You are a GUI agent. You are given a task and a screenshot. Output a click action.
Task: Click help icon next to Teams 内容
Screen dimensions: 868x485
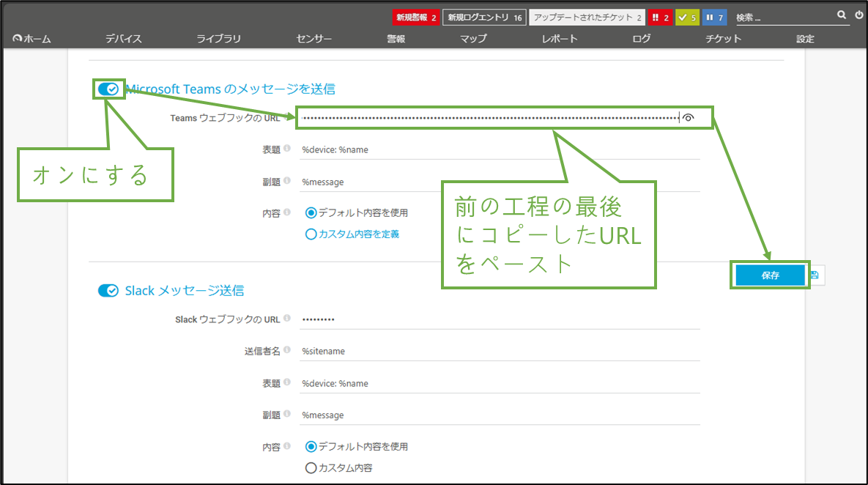[x=286, y=212]
